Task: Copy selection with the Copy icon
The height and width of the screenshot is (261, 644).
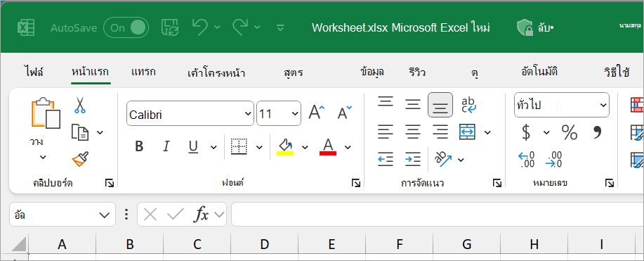Action: click(79, 132)
